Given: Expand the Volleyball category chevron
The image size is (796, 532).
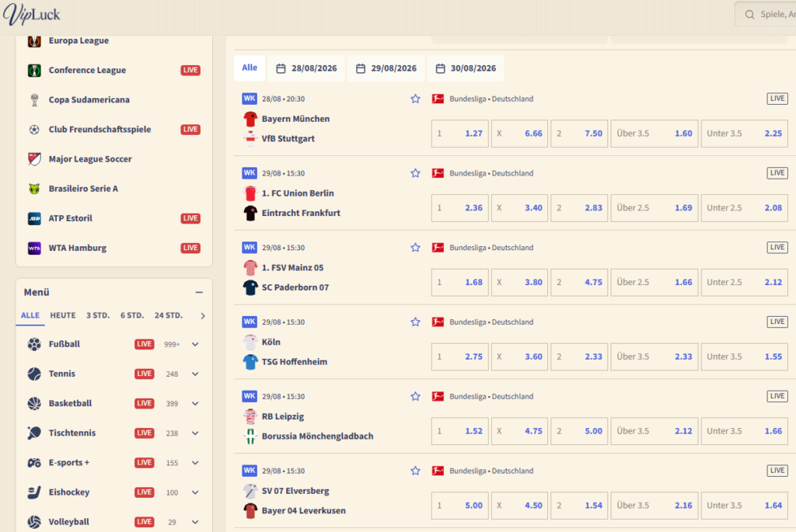Looking at the screenshot, I should (195, 522).
